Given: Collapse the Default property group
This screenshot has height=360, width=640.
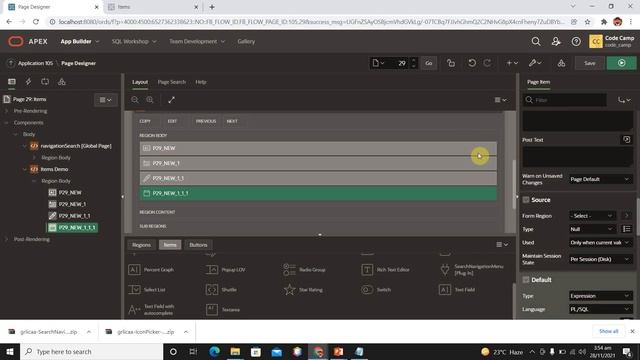Looking at the screenshot, I should click(x=526, y=280).
